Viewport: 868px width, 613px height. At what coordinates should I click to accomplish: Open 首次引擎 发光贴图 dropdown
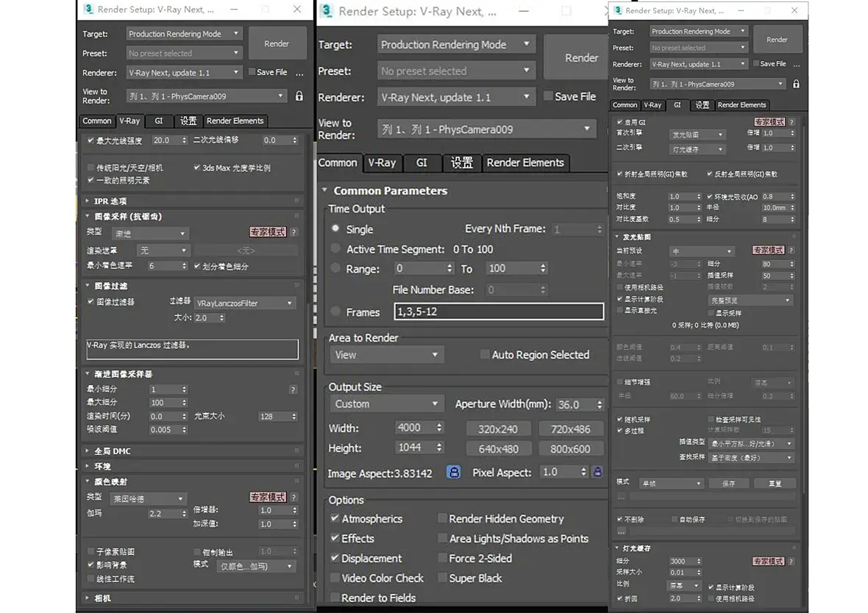pos(697,135)
